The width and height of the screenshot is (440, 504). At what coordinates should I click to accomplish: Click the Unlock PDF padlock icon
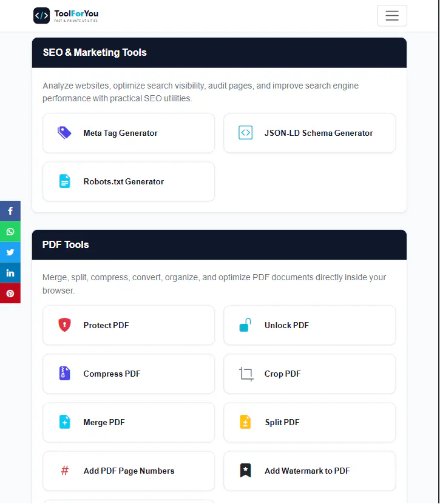point(245,325)
